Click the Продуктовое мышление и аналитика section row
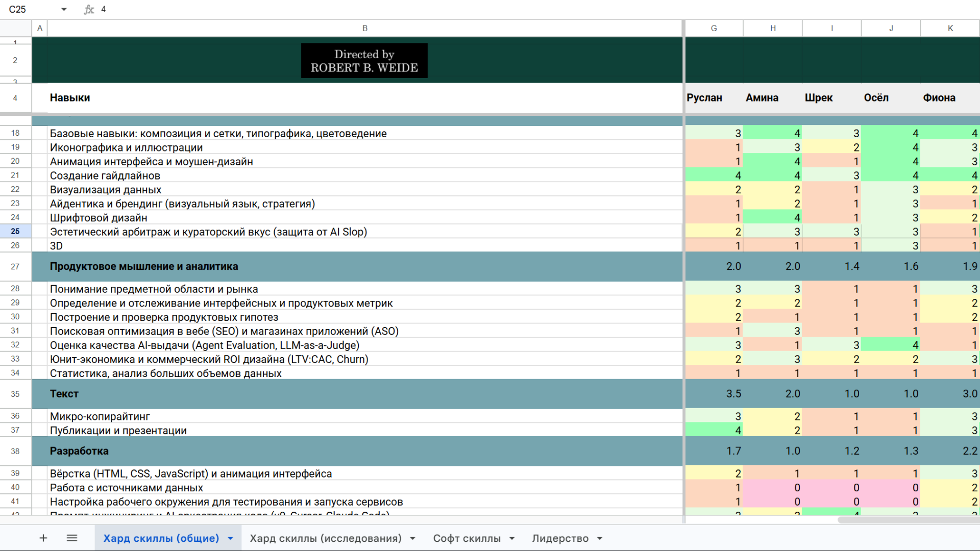980x551 pixels. click(x=365, y=266)
